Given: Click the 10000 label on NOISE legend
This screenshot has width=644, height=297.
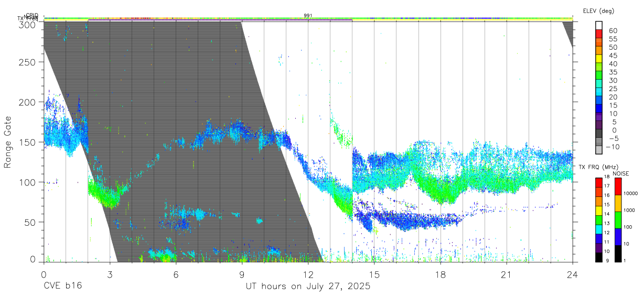Looking at the screenshot, I should point(631,193).
